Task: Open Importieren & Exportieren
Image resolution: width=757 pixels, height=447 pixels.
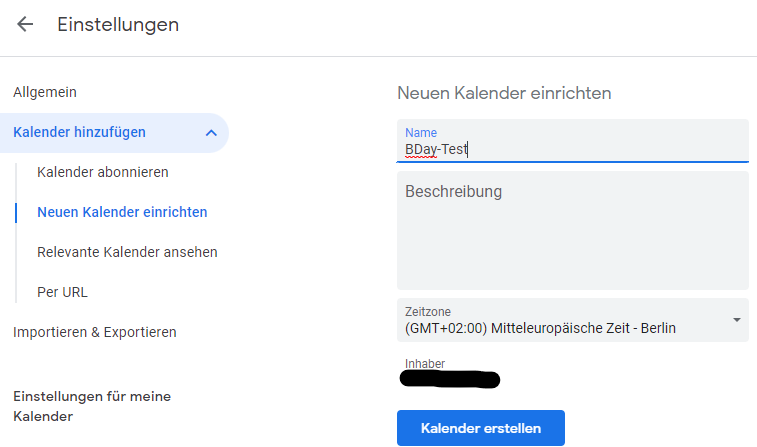Action: click(95, 332)
